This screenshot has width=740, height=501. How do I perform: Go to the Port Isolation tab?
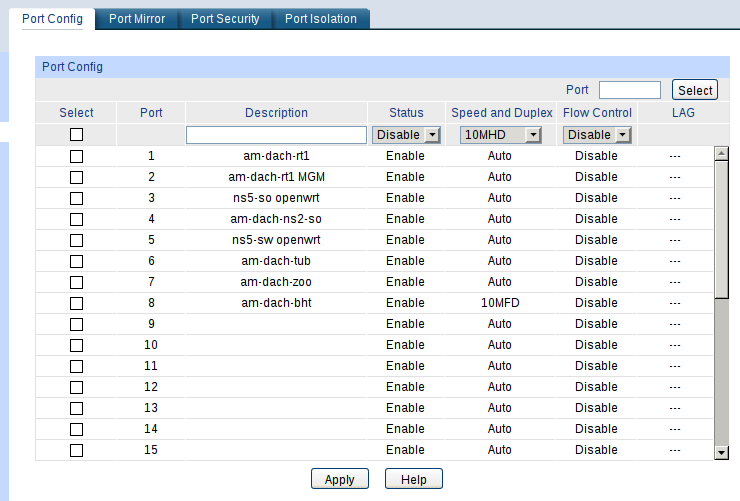(320, 19)
